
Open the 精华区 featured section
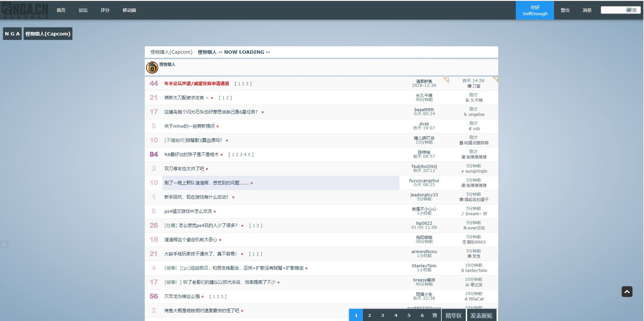[x=453, y=315]
